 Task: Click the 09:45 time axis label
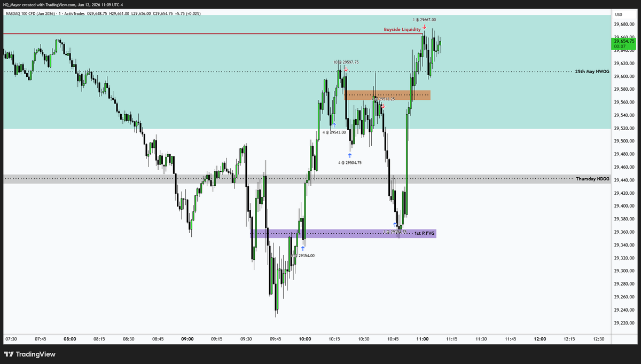pos(275,339)
